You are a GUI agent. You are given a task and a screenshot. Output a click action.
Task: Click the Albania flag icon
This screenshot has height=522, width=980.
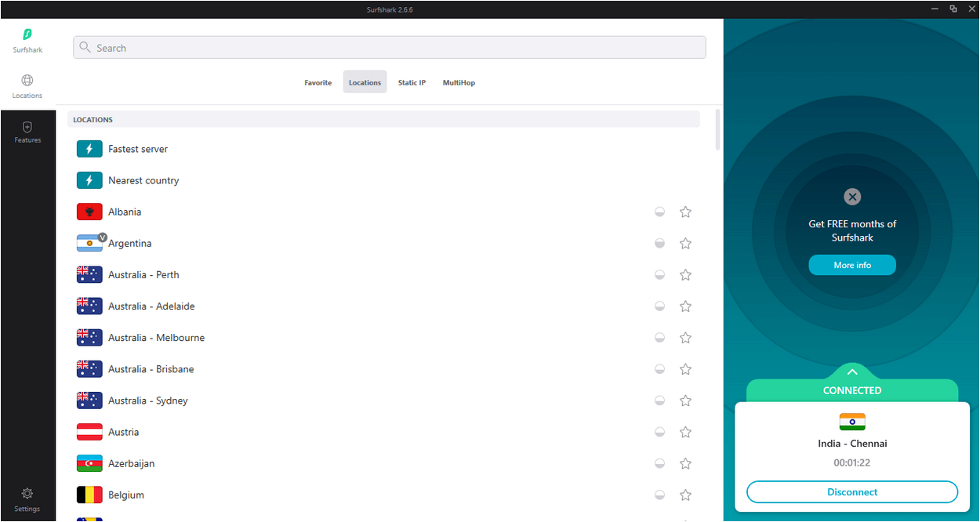[89, 212]
